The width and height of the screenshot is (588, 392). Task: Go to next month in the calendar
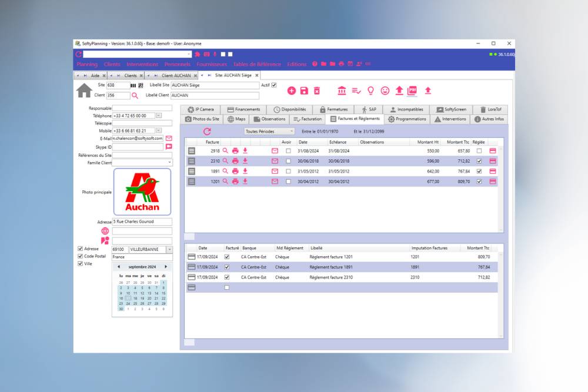(166, 267)
